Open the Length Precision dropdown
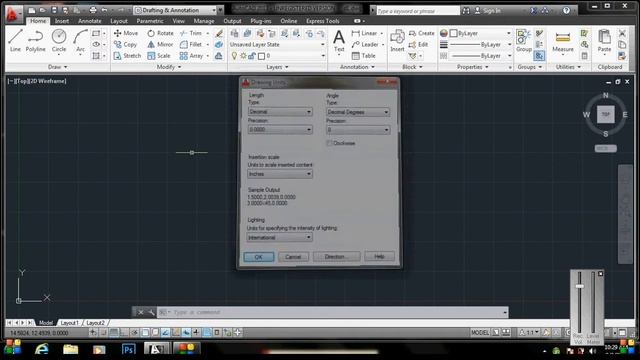This screenshot has height=360, width=640. click(x=280, y=130)
